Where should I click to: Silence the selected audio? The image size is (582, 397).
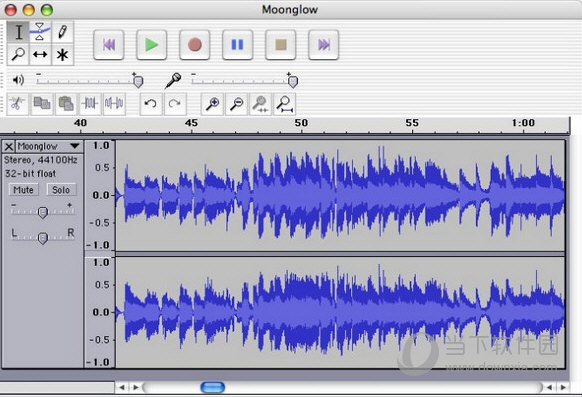[x=114, y=104]
